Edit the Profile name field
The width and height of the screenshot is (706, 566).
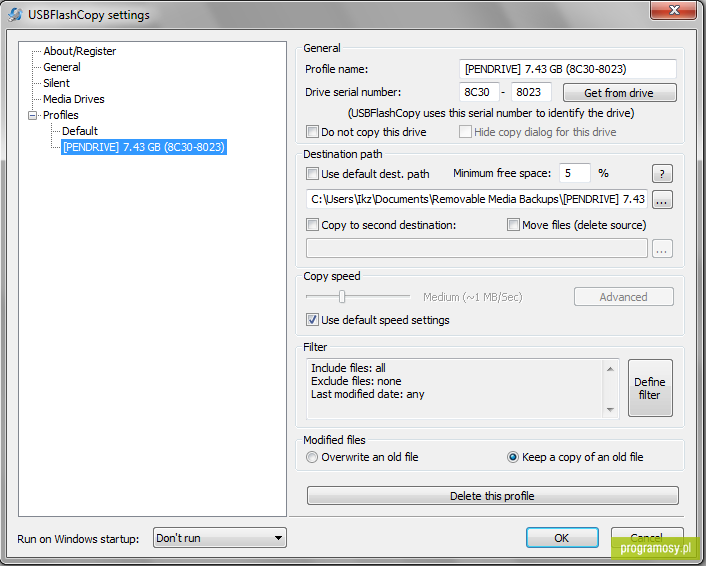coord(568,69)
